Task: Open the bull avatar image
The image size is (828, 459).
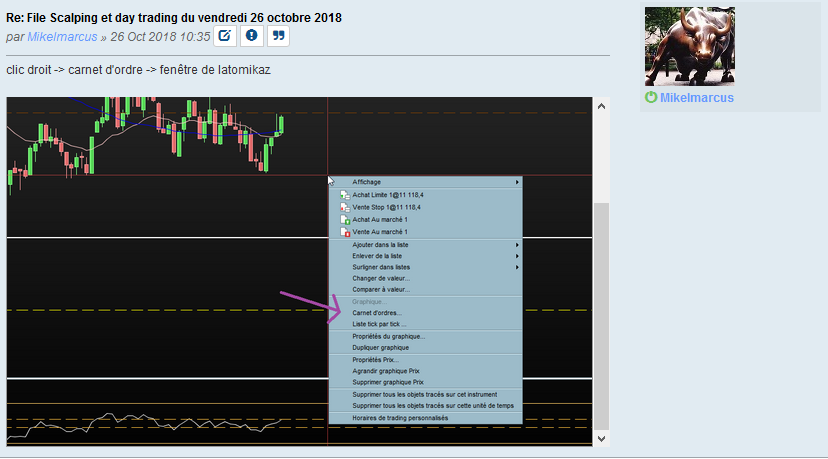Action: point(690,46)
